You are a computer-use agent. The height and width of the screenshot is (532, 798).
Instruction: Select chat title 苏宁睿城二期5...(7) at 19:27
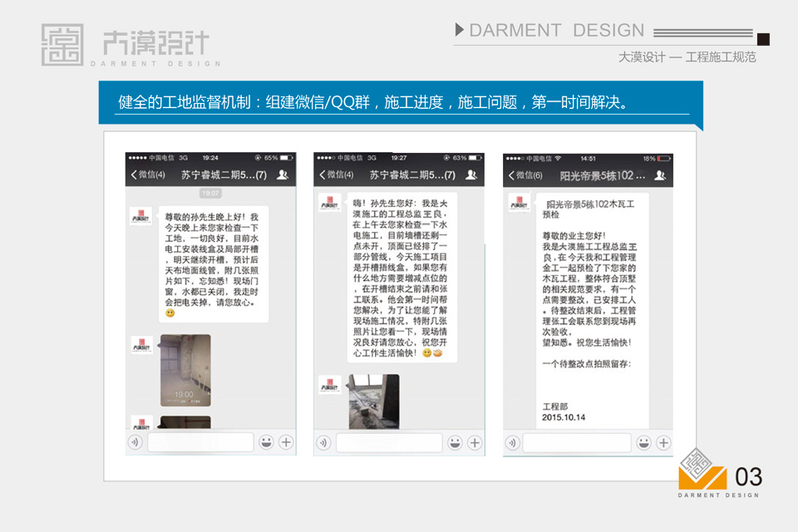click(x=412, y=175)
